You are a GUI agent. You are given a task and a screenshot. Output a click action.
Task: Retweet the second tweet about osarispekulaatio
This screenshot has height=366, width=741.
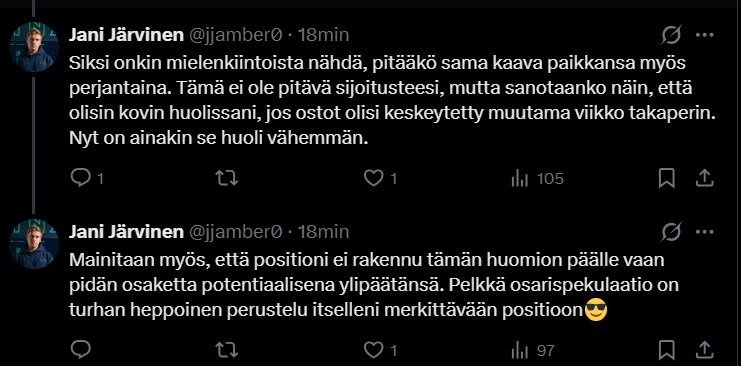coord(226,350)
